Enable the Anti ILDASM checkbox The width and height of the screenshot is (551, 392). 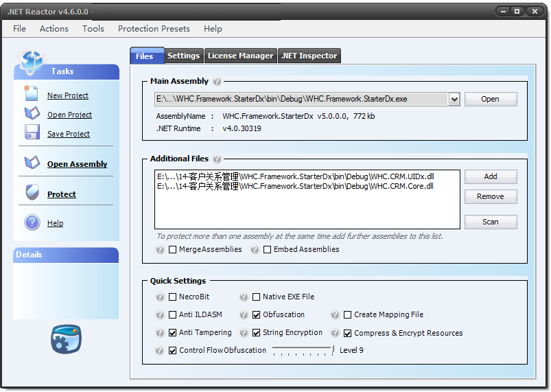click(x=172, y=314)
